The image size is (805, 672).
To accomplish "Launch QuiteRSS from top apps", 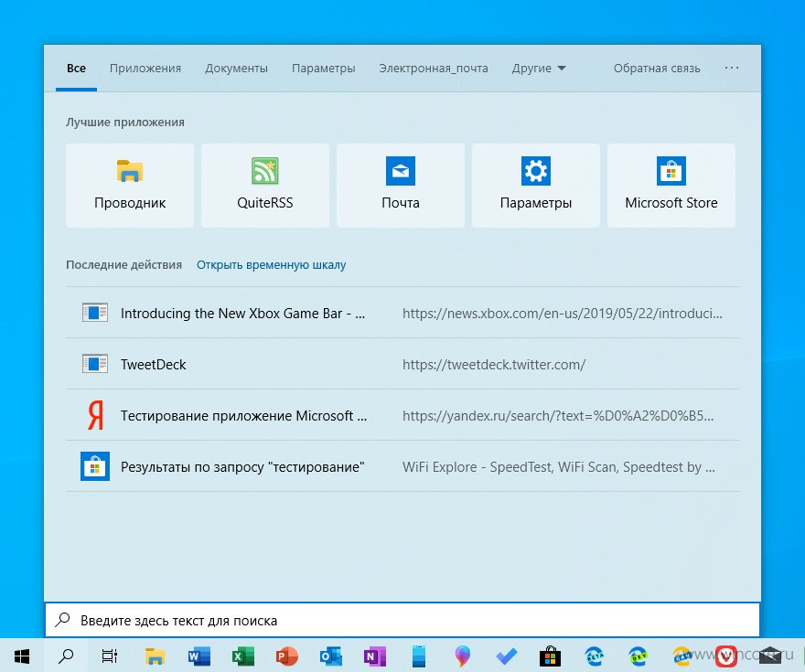I will click(265, 186).
